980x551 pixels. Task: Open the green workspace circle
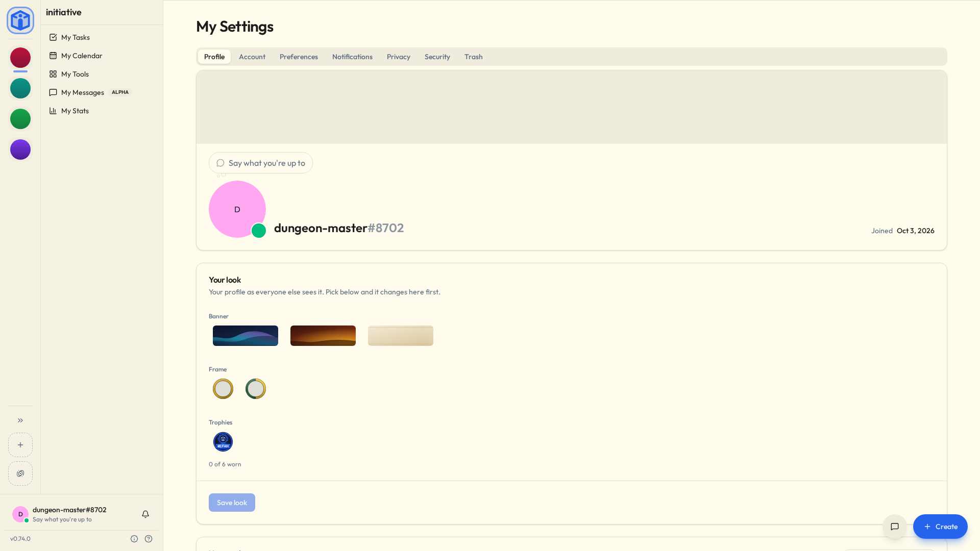pos(20,119)
